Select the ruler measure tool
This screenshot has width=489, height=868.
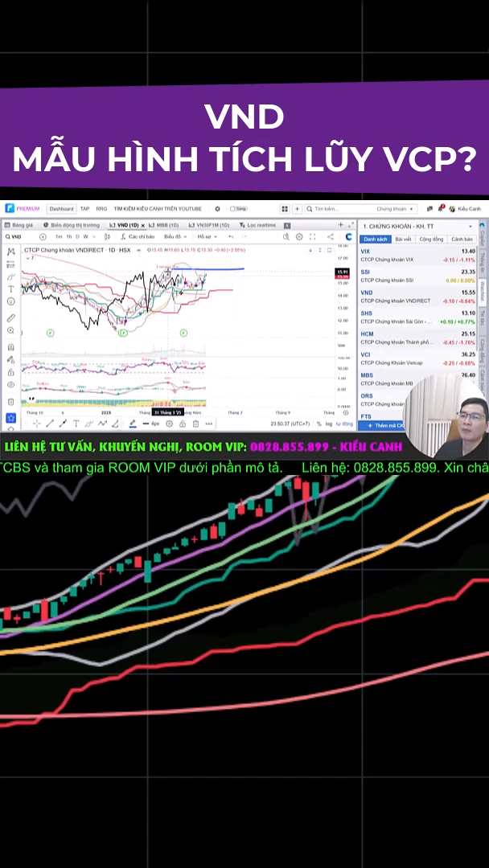10,318
